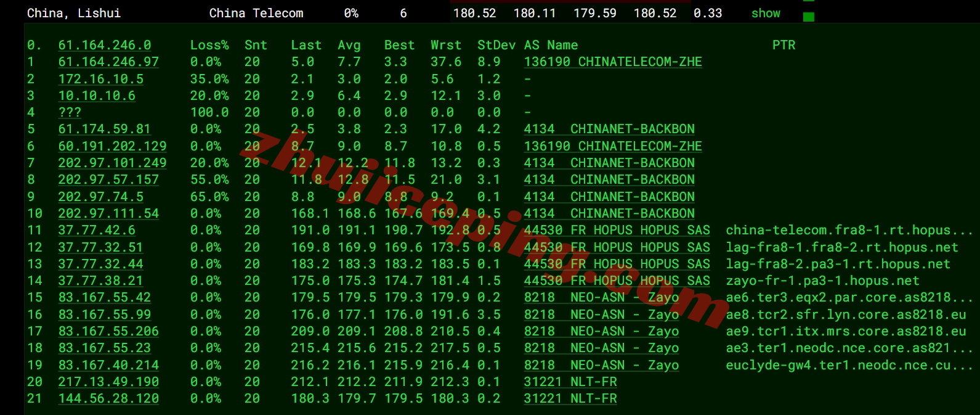Click IP address 10.10.10.6
The height and width of the screenshot is (415, 980).
tap(97, 96)
